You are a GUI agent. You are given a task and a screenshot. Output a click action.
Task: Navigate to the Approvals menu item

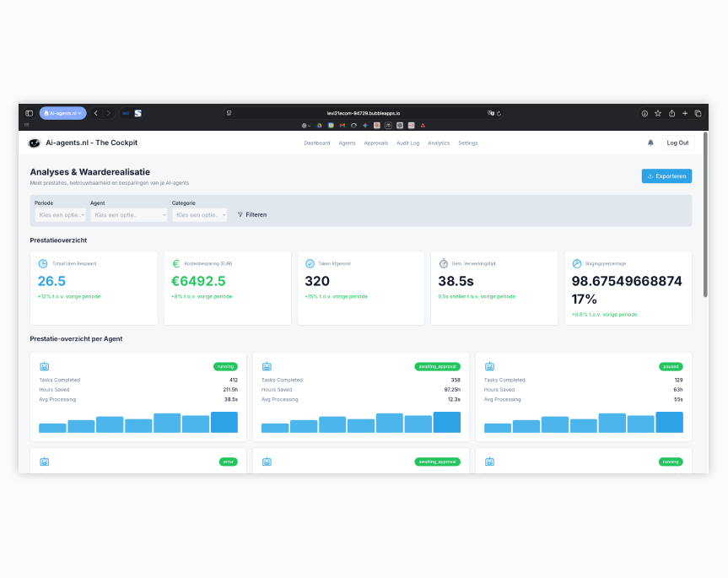(x=376, y=143)
